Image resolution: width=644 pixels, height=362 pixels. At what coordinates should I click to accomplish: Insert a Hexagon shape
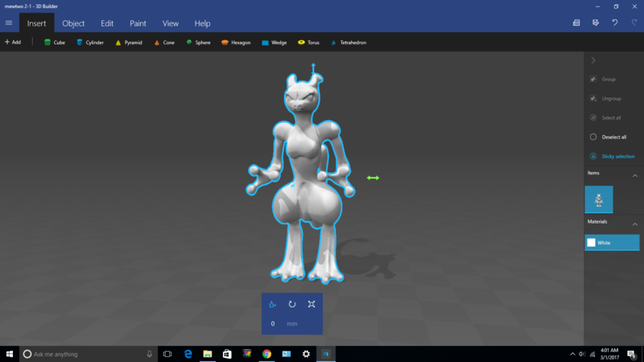coord(236,43)
